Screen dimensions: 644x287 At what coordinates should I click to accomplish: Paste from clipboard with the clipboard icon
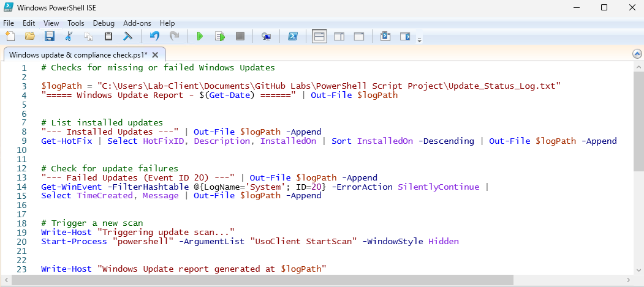click(108, 36)
